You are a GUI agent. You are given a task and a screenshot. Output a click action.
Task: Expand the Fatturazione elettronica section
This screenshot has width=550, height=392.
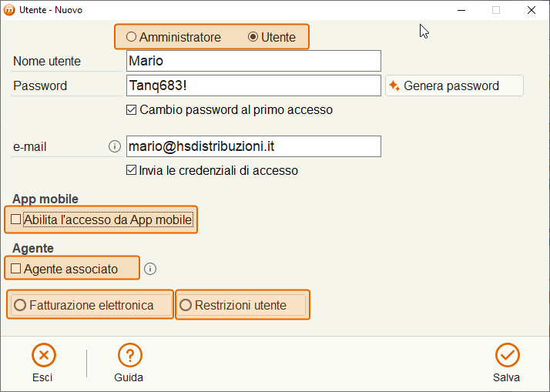click(x=91, y=305)
